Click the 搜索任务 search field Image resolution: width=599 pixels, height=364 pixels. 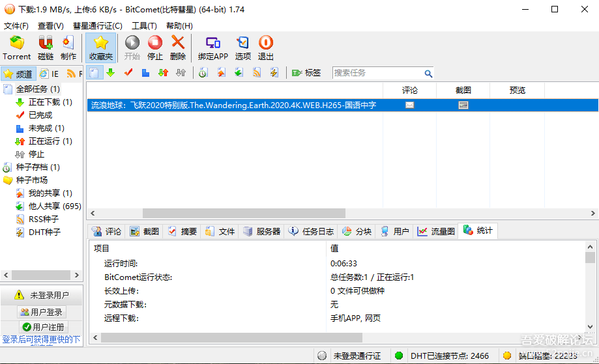click(378, 73)
